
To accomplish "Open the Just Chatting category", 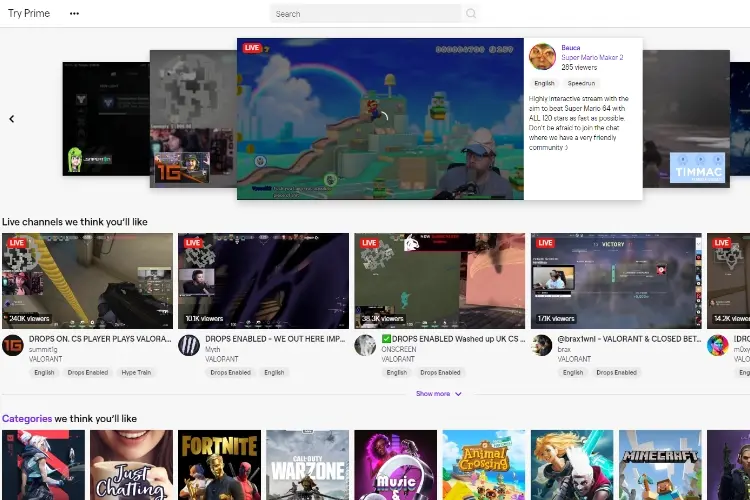I will click(132, 465).
